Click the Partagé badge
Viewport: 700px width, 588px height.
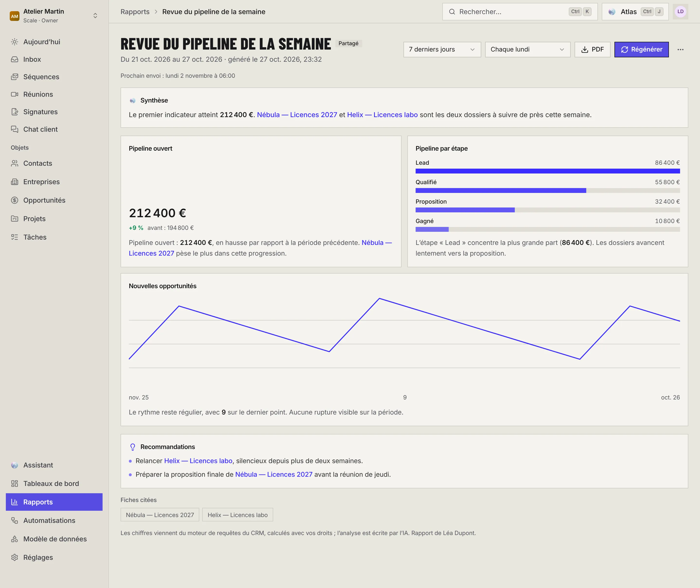click(x=348, y=43)
